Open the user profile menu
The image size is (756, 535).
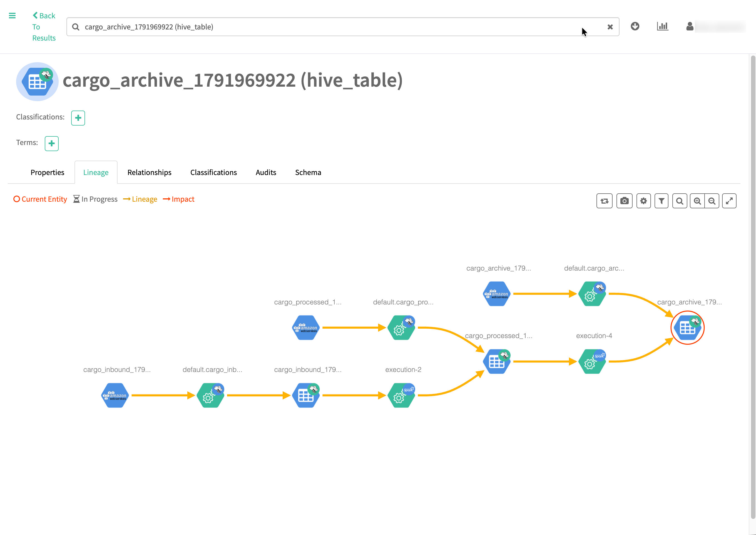click(690, 26)
